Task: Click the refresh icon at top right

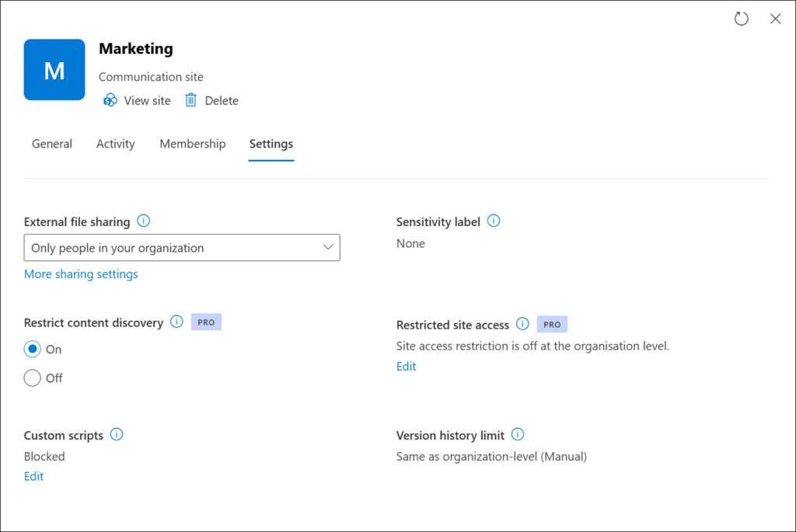Action: (741, 19)
